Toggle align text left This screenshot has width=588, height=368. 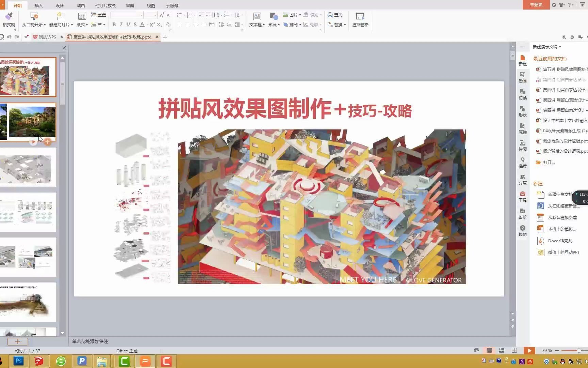(179, 25)
